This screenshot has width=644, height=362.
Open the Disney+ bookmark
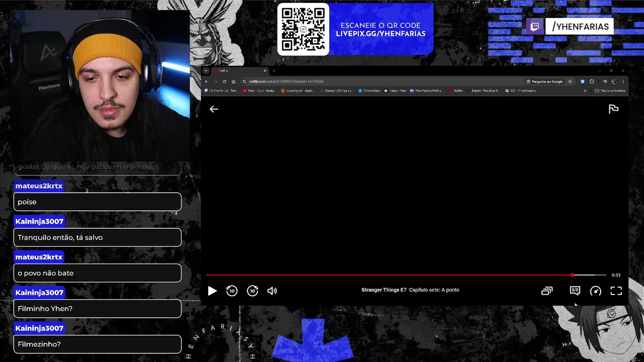click(x=337, y=91)
